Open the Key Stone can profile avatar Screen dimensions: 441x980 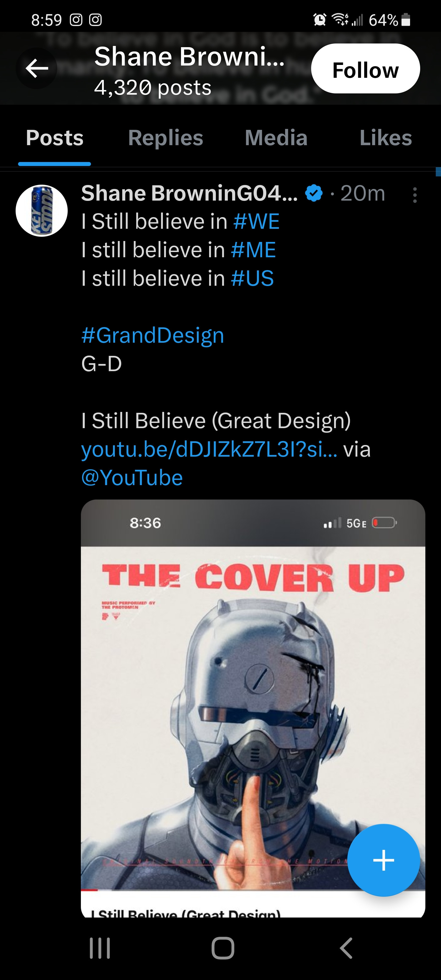41,211
